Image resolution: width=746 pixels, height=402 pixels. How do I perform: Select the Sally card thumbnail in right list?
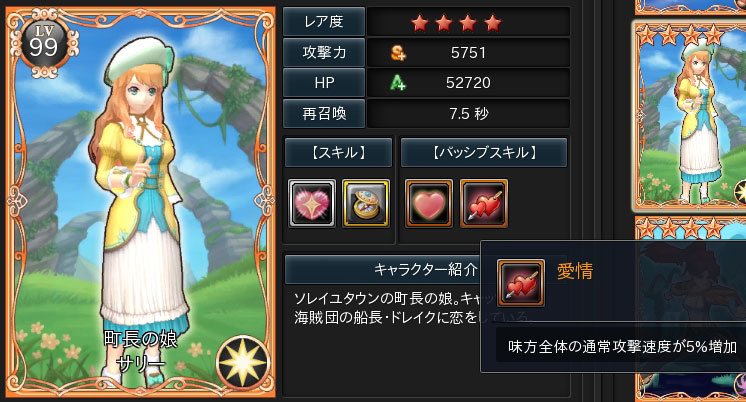(x=689, y=116)
